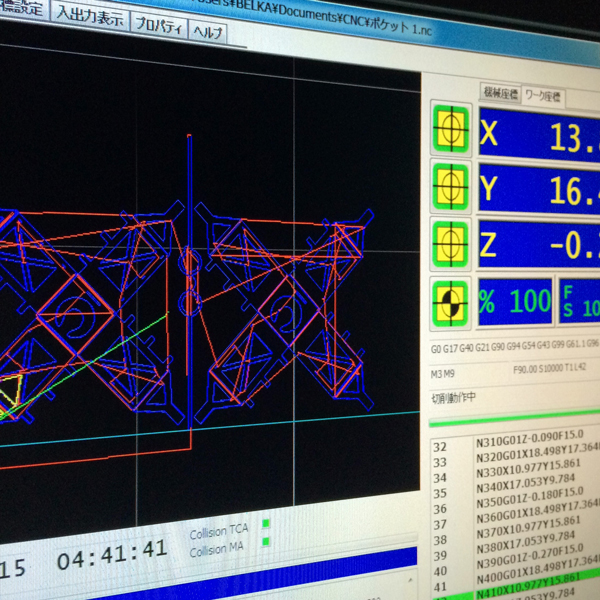The image size is (600, 600).
Task: Toggle the Collision MA indicator
Action: 265,542
